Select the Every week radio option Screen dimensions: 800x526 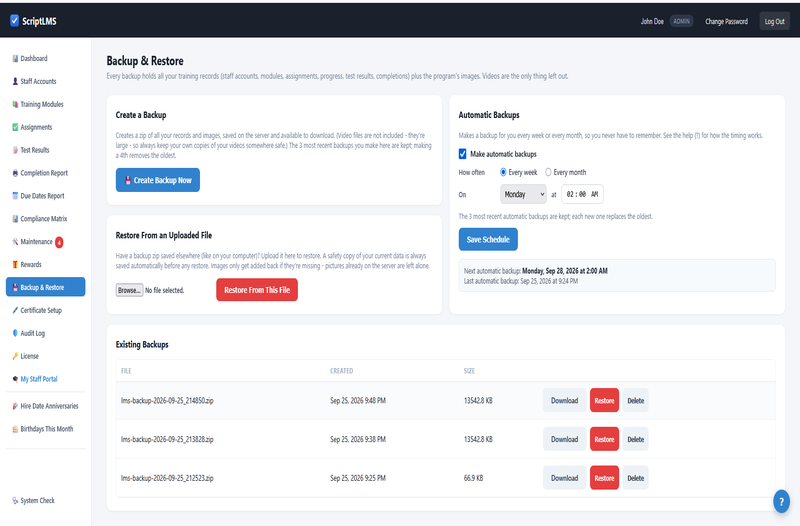click(503, 172)
